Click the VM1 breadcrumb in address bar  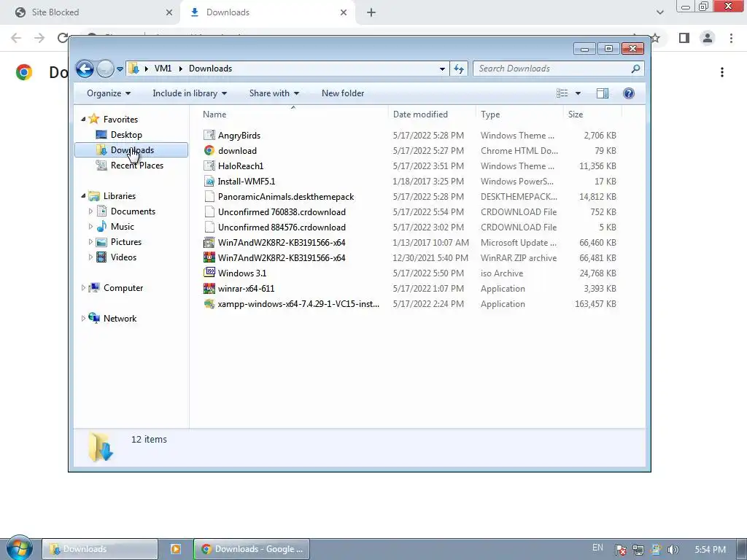pyautogui.click(x=163, y=69)
